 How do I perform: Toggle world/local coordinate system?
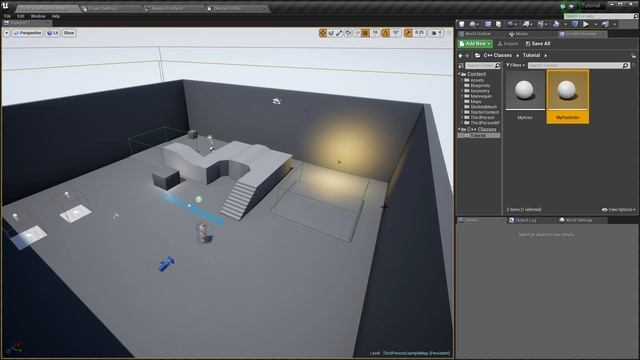coord(348,33)
